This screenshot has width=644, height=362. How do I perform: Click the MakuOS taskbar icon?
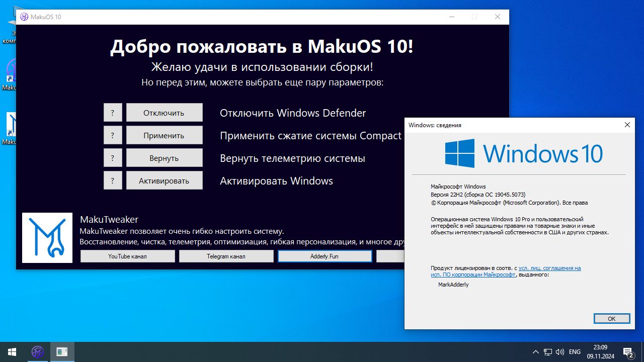click(37, 352)
